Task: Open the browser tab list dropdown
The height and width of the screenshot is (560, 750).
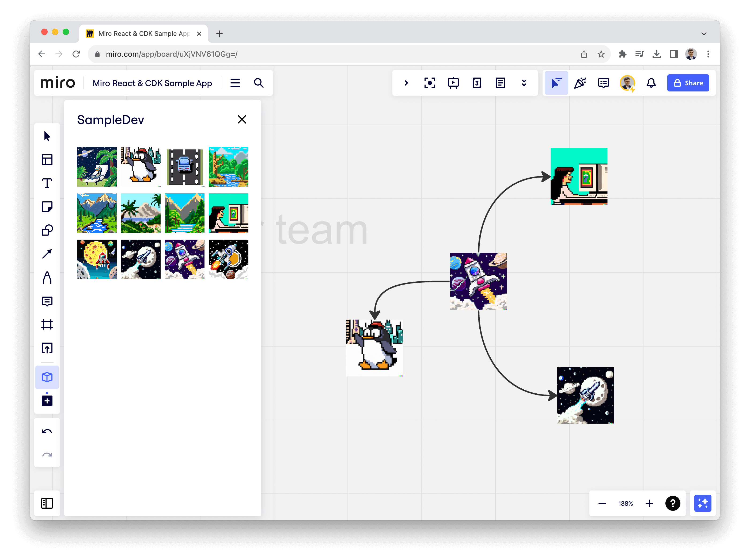Action: point(703,33)
